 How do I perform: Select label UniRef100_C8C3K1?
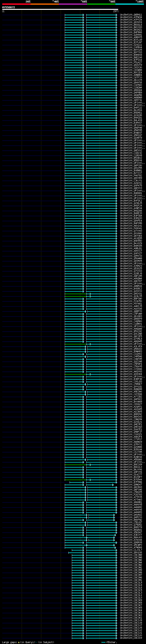(x=131, y=618)
